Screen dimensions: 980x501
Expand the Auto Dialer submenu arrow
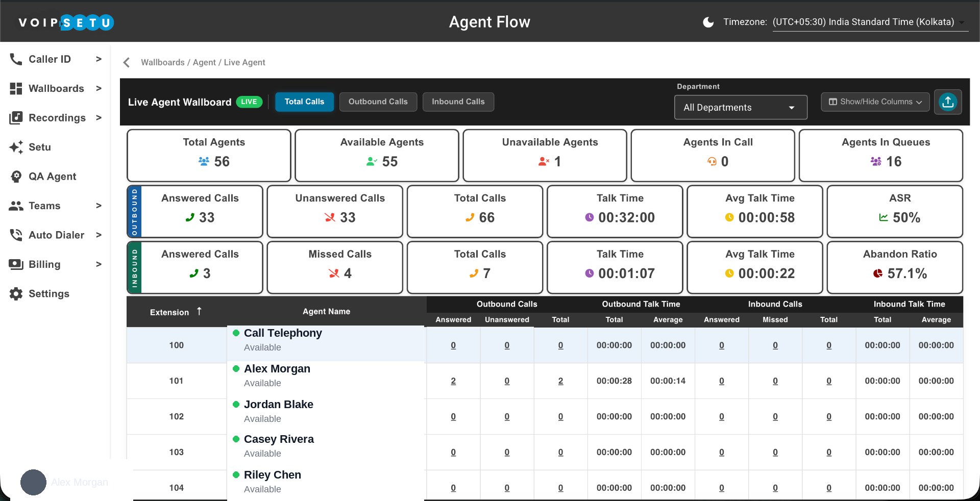[x=99, y=235]
